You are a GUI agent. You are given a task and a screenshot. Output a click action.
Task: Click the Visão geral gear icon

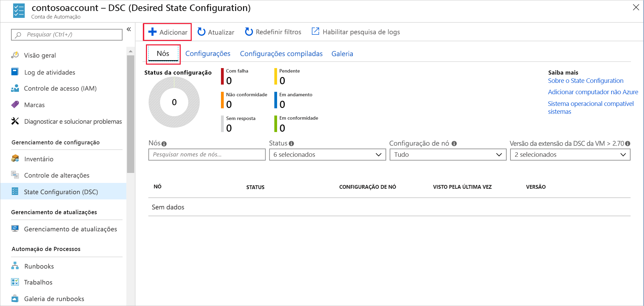tap(15, 55)
